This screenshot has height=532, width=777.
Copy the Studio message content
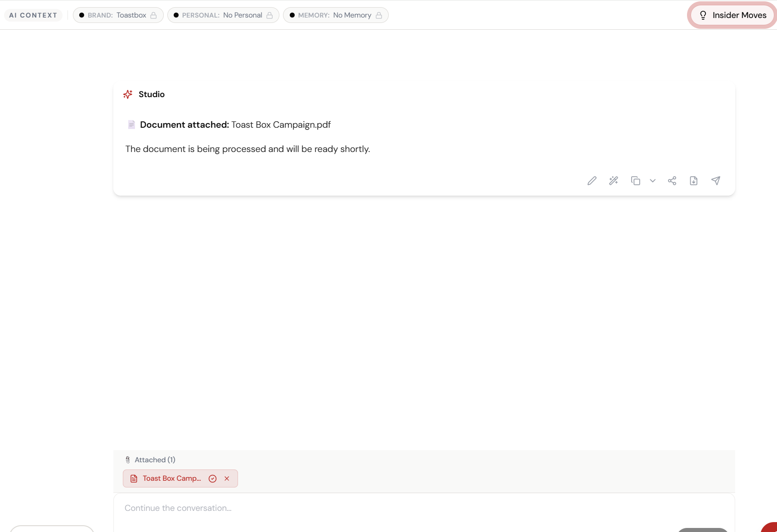tap(636, 180)
